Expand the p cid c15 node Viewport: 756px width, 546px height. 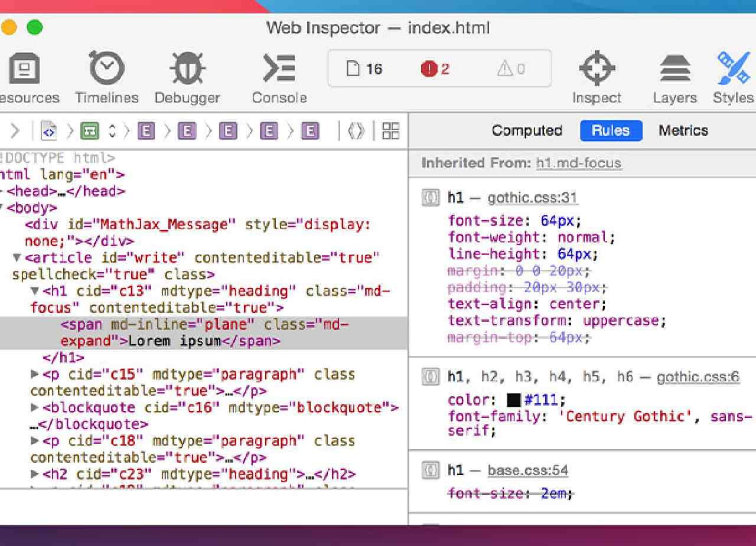point(35,374)
